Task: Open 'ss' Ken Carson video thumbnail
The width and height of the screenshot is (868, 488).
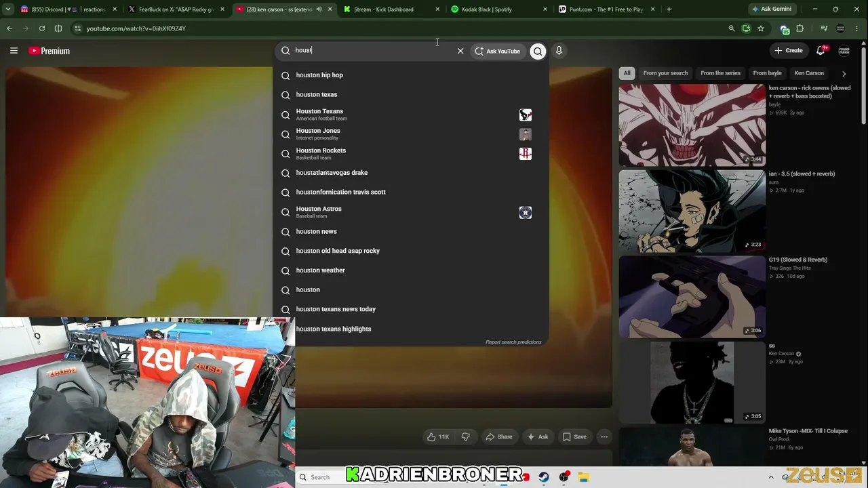Action: (692, 382)
